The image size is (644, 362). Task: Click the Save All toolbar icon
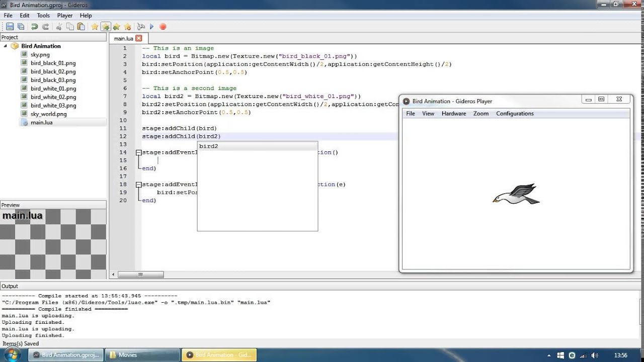click(21, 27)
